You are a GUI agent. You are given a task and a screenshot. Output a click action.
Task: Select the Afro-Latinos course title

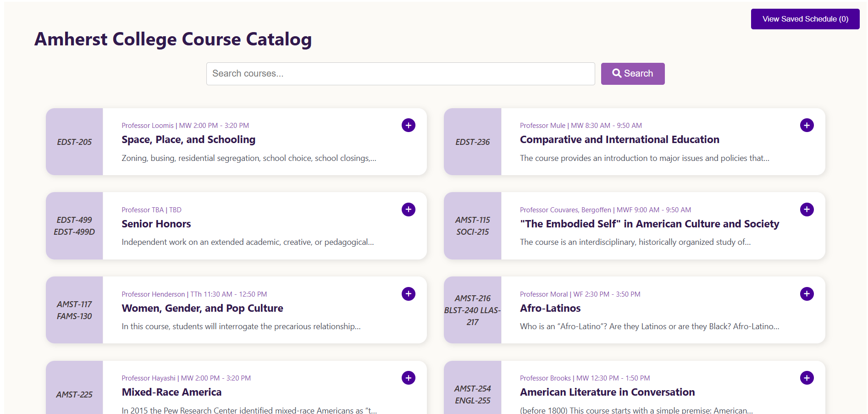click(x=550, y=308)
